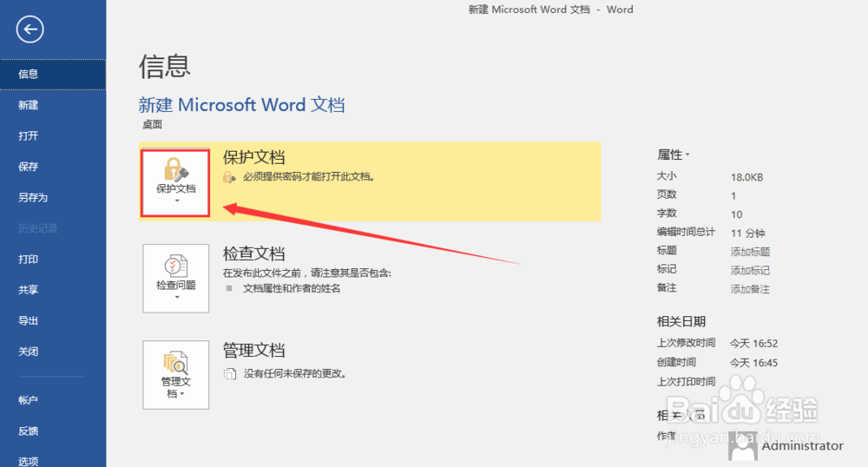
Task: Click the 管理文档 heading text
Action: click(253, 351)
